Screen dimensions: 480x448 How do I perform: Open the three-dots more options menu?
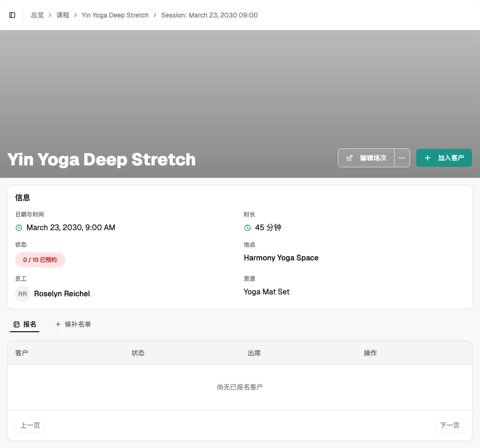tap(402, 158)
